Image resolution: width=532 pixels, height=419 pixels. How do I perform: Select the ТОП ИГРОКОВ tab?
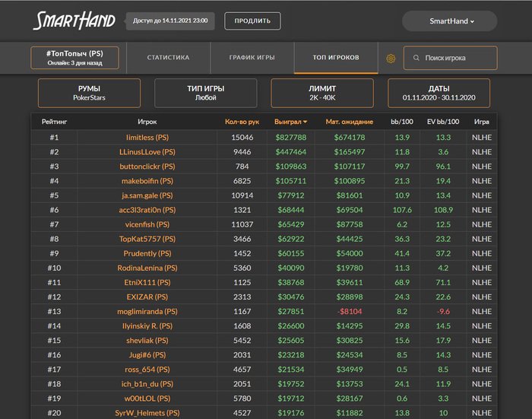click(336, 58)
